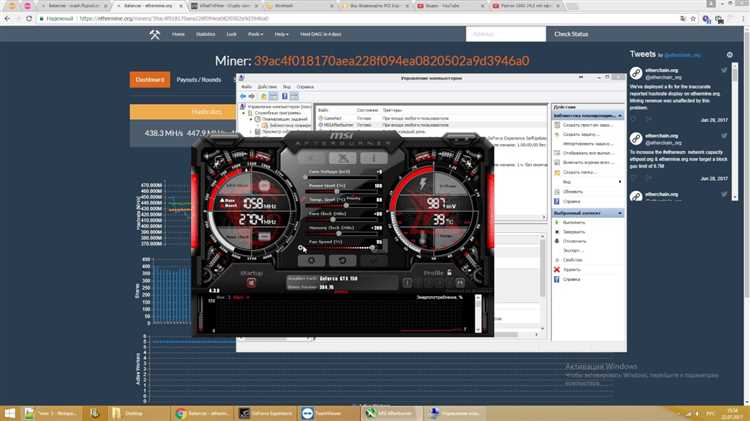Image resolution: width=750 pixels, height=421 pixels.
Task: Open Kombustor X button in Afterburner
Action: tap(342, 158)
